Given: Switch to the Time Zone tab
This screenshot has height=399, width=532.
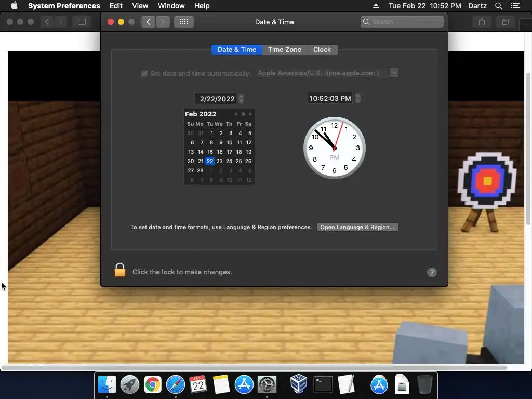Looking at the screenshot, I should point(285,49).
